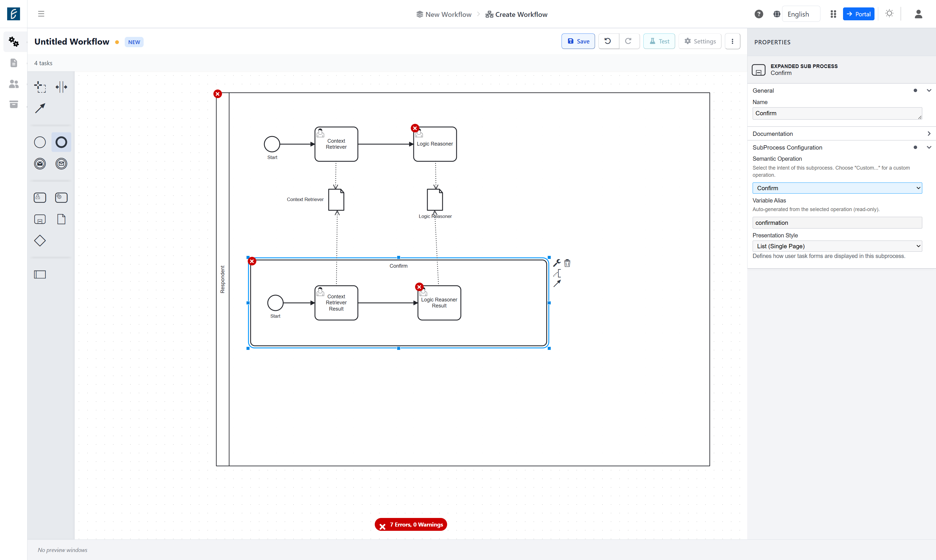Create a data object from palette

(61, 219)
